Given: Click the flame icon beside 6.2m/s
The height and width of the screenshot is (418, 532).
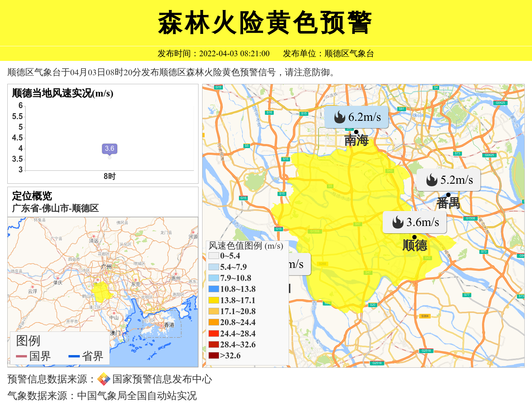Looking at the screenshot, I should click(x=339, y=117).
